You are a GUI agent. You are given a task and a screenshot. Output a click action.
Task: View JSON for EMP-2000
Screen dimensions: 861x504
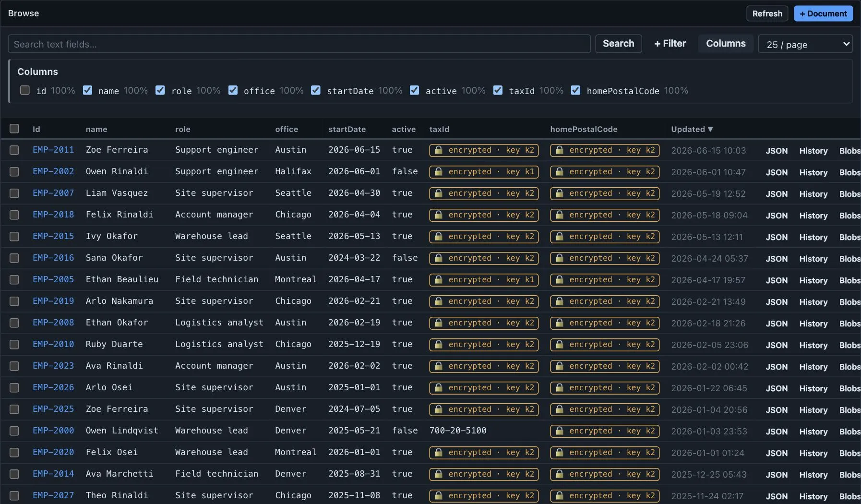coord(777,432)
